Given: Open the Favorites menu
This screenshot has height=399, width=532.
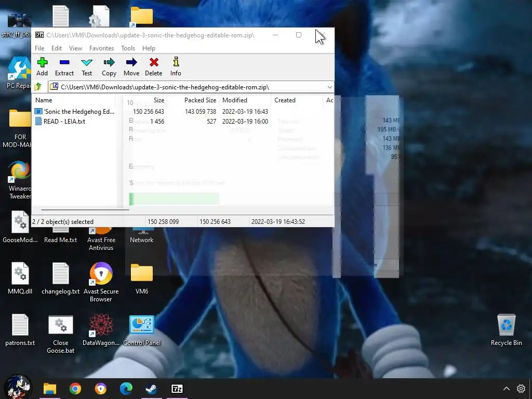Looking at the screenshot, I should tap(101, 48).
